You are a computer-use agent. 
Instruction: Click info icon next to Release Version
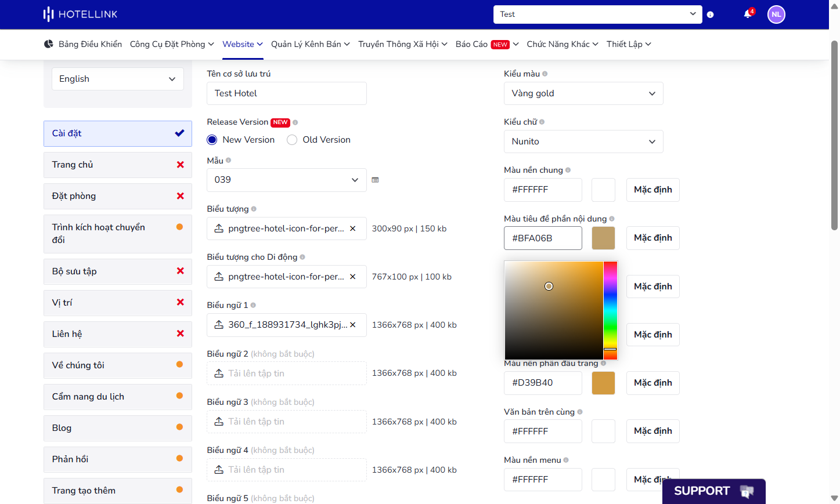coord(295,122)
